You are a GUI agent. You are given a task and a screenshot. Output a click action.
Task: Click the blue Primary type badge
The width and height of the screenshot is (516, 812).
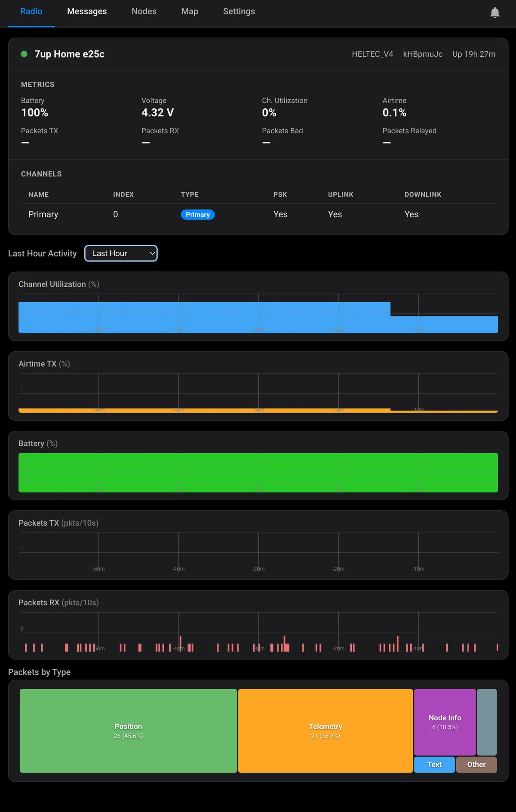(x=198, y=214)
